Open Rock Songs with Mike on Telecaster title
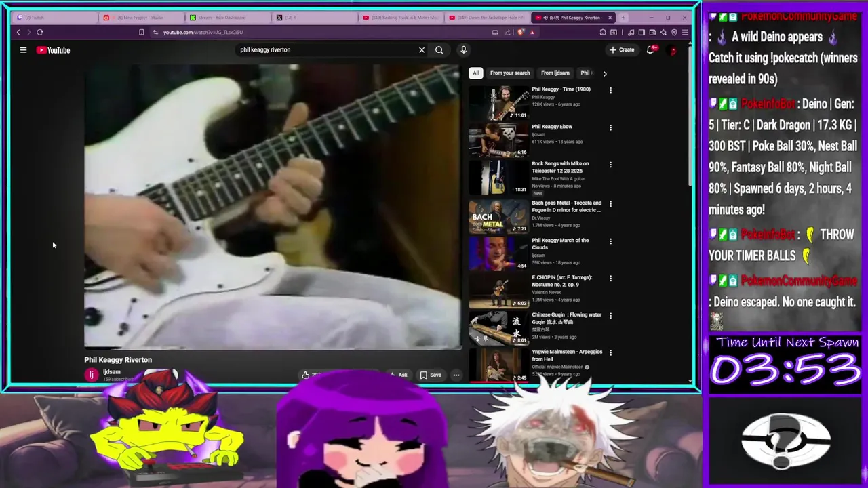Viewport: 868px width, 488px height. tap(560, 167)
